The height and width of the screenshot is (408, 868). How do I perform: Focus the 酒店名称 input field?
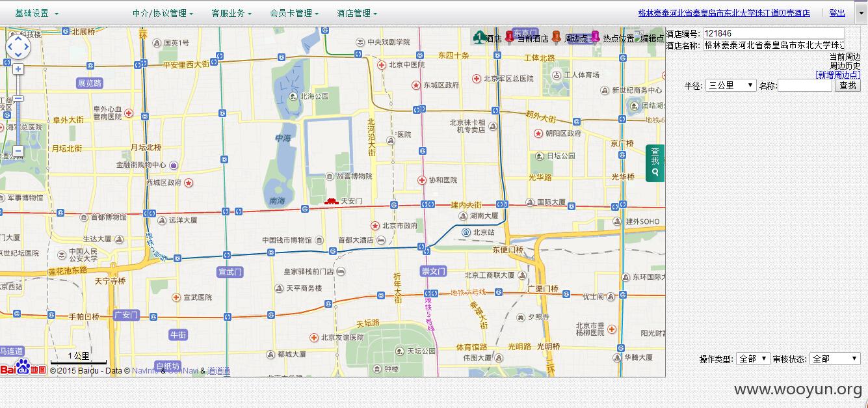point(773,45)
